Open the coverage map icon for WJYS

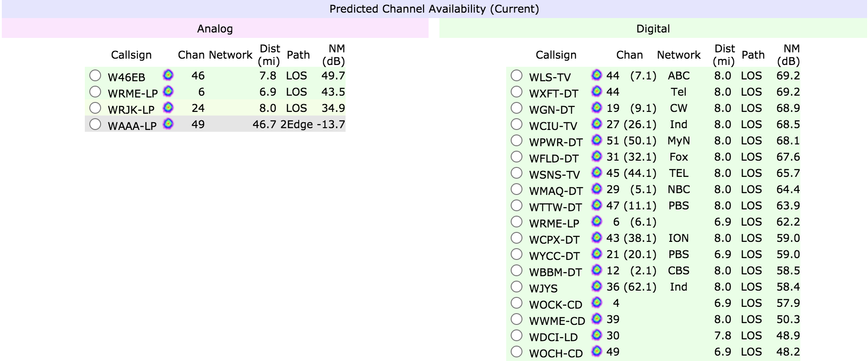pos(597,286)
